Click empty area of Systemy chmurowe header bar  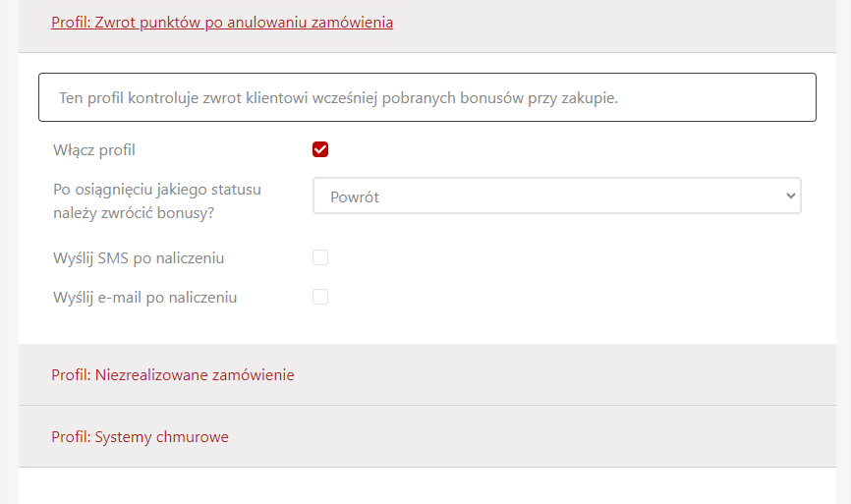click(x=540, y=436)
